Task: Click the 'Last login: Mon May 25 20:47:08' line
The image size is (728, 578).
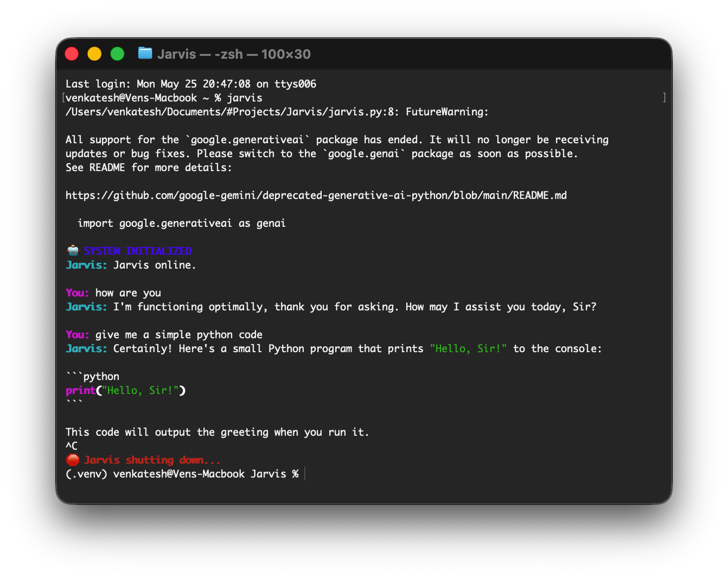Action: pyautogui.click(x=191, y=84)
